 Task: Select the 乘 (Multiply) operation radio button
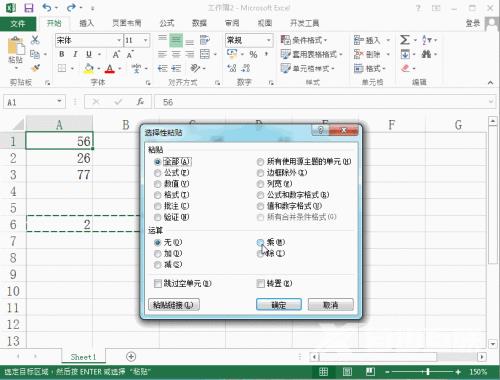click(260, 242)
